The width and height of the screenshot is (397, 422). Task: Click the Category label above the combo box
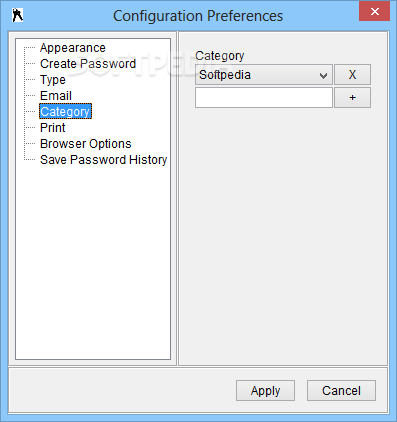coord(220,56)
